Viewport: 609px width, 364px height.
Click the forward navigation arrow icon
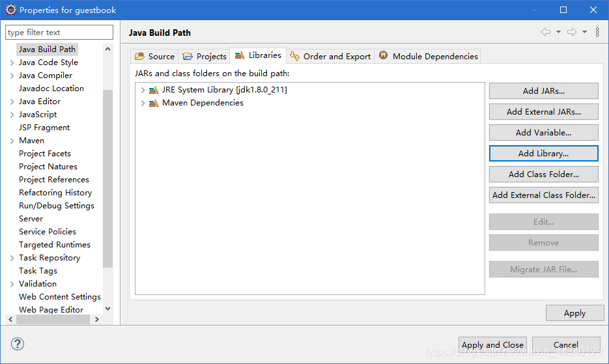coord(572,32)
